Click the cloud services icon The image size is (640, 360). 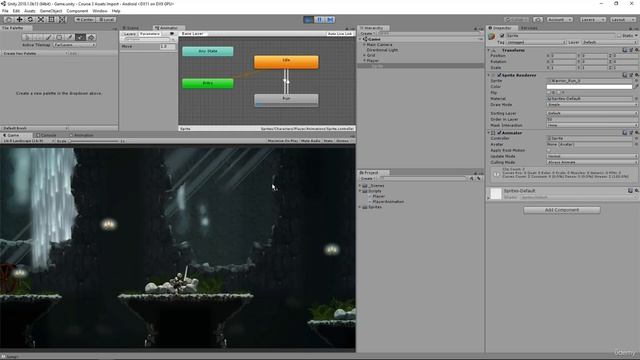coord(538,19)
